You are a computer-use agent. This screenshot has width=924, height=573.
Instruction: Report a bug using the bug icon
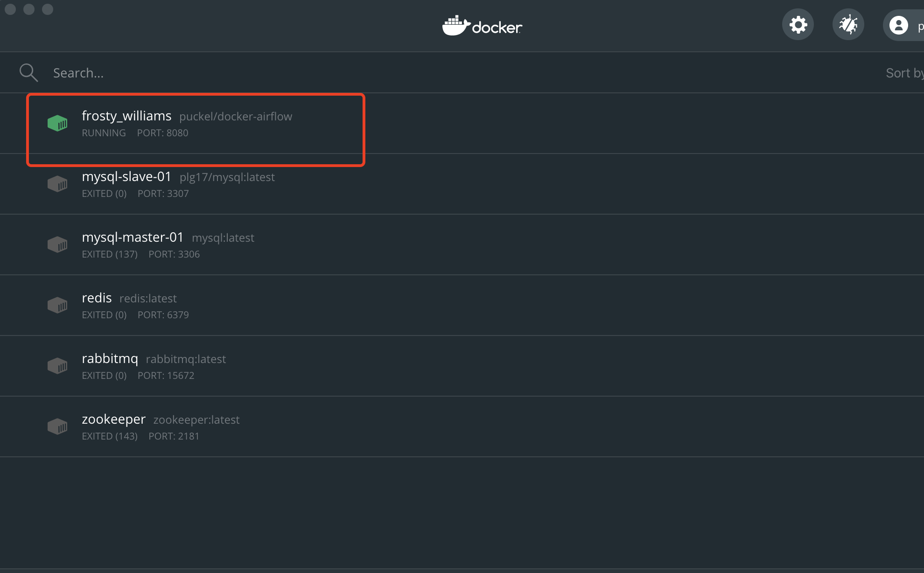pyautogui.click(x=848, y=24)
